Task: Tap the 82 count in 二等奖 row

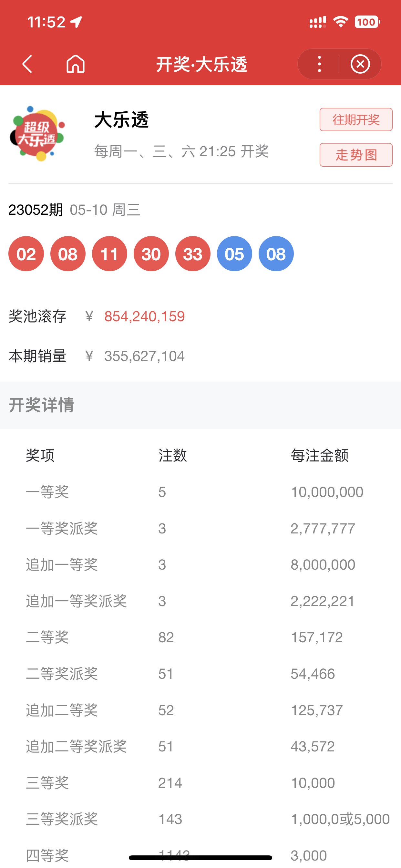Action: coord(166,637)
